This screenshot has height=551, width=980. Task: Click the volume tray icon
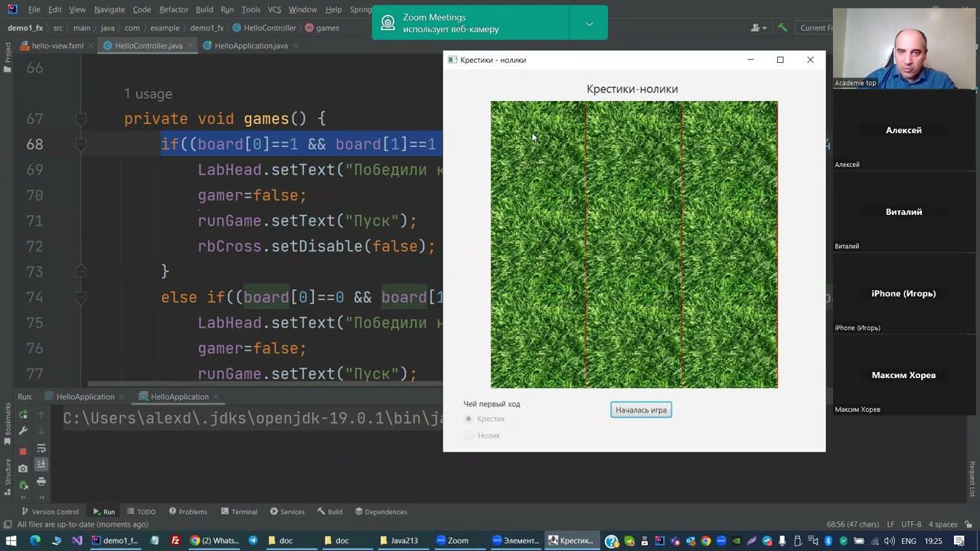[890, 540]
